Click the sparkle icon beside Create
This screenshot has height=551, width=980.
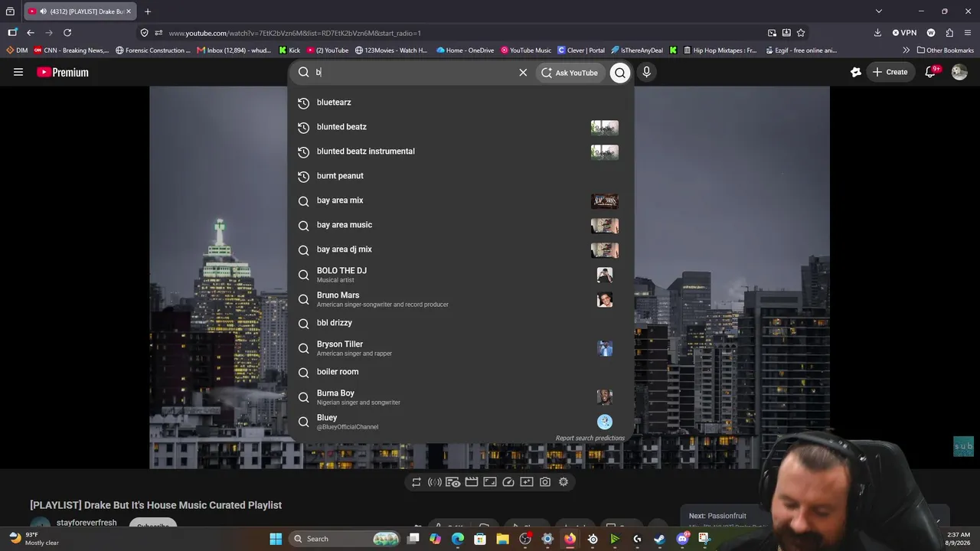coord(856,72)
